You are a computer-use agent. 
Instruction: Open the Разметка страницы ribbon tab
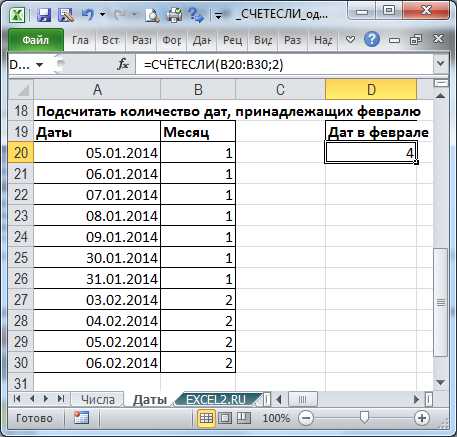[x=141, y=40]
